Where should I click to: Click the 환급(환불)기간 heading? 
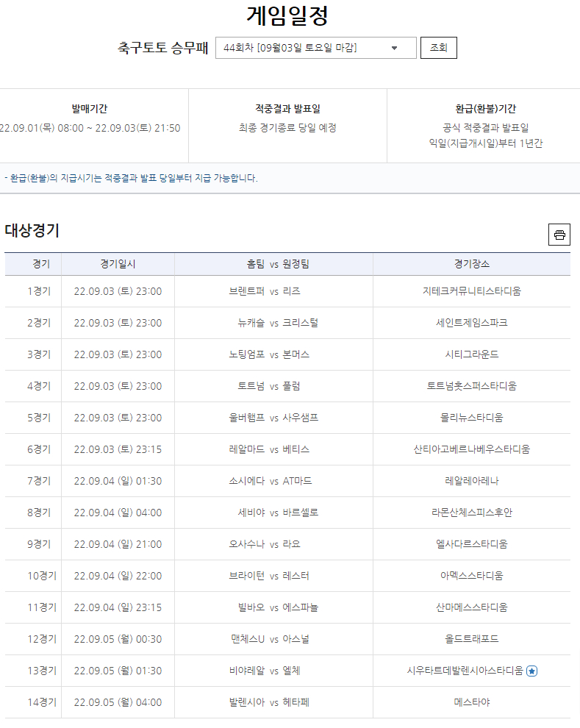(x=485, y=109)
